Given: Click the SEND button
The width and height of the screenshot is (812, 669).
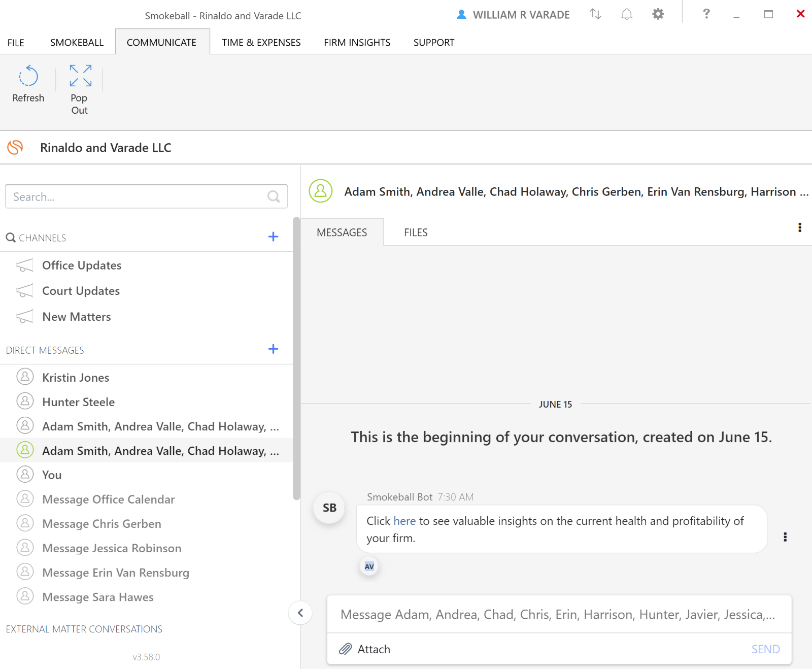Looking at the screenshot, I should click(765, 649).
